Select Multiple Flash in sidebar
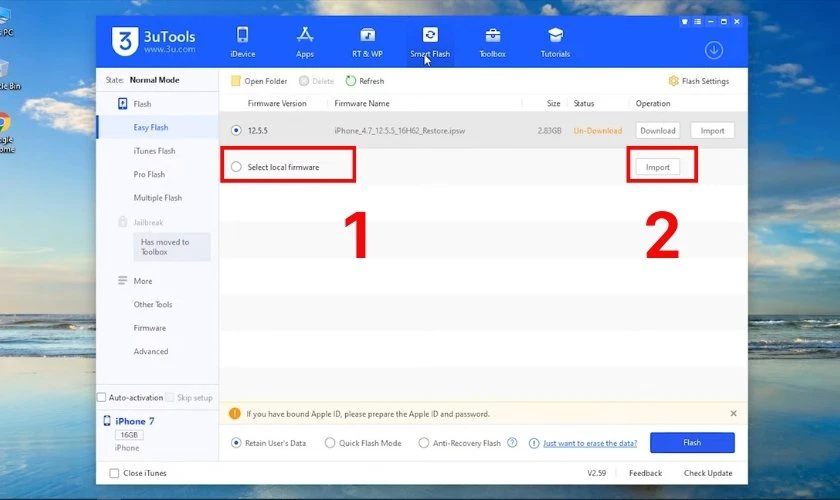This screenshot has height=500, width=840. [158, 198]
